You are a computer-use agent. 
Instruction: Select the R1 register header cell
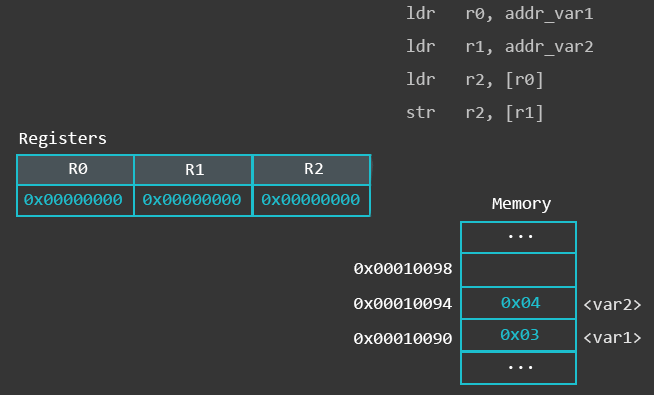click(x=193, y=170)
